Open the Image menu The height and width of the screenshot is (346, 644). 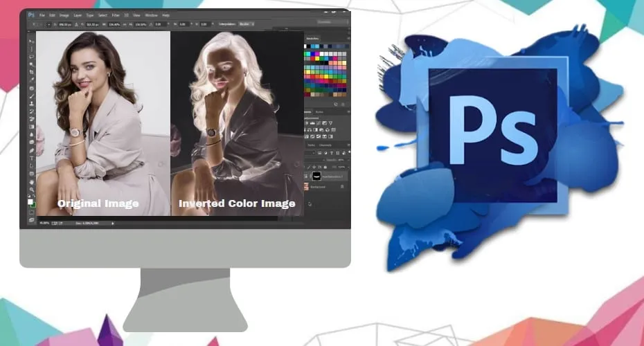click(x=64, y=15)
